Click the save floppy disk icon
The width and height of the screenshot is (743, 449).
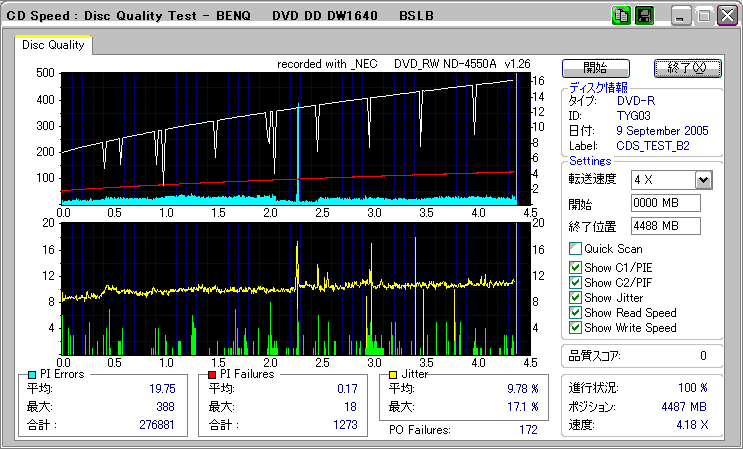[x=643, y=16]
